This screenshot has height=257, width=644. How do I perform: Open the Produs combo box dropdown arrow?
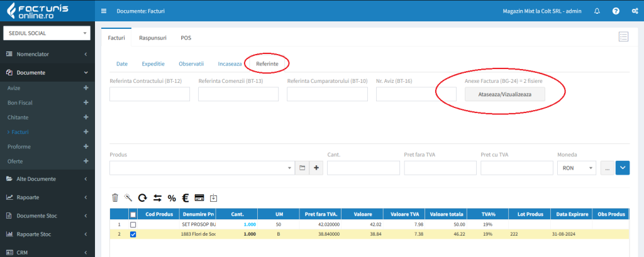tap(290, 168)
